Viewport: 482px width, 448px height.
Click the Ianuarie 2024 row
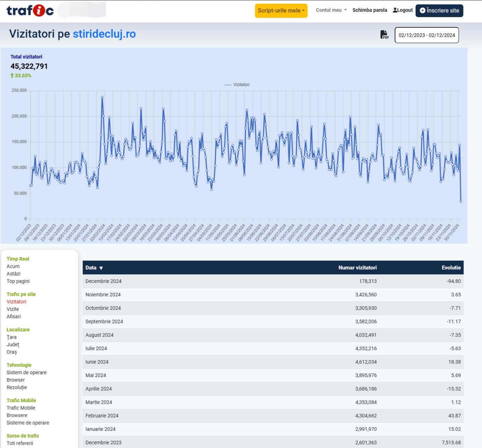coord(273,429)
